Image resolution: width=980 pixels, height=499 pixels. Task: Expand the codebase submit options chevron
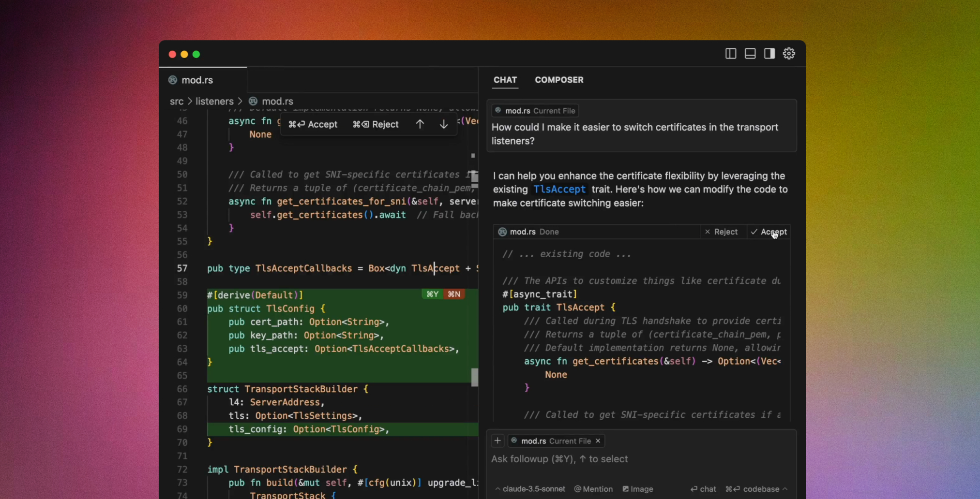784,489
